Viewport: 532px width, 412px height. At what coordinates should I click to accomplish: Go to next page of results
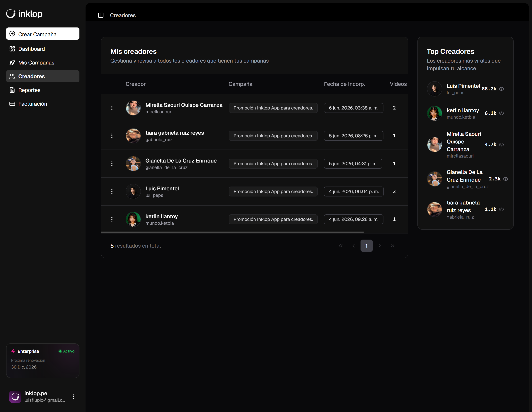(x=379, y=246)
